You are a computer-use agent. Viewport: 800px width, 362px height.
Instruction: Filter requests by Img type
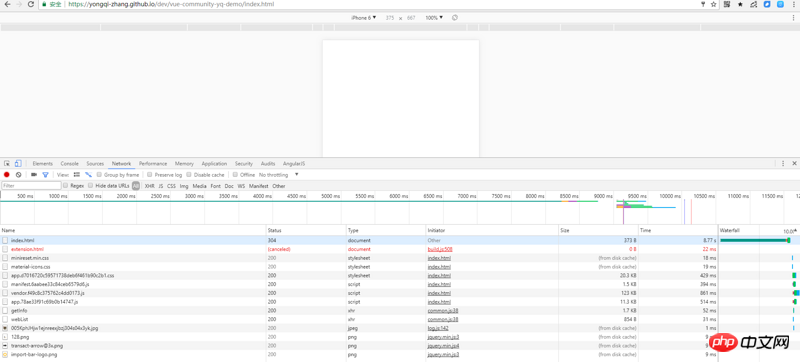[184, 186]
